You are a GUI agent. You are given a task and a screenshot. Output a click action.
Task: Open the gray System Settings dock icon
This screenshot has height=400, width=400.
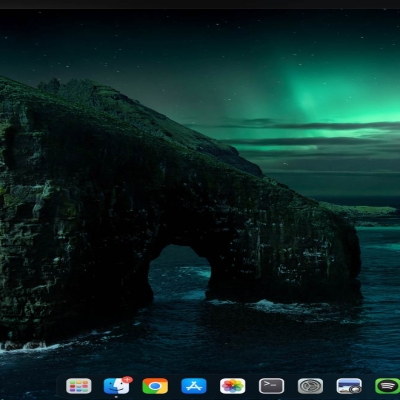[310, 386]
